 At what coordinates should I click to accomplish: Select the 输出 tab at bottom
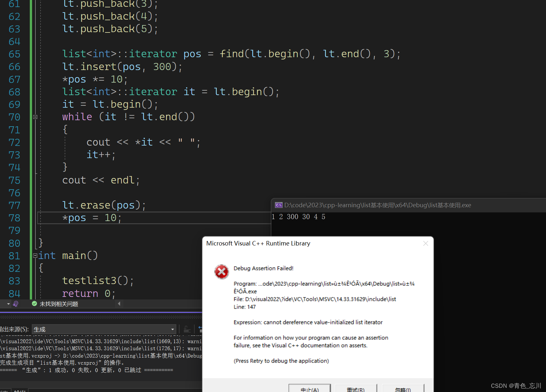click(20, 390)
